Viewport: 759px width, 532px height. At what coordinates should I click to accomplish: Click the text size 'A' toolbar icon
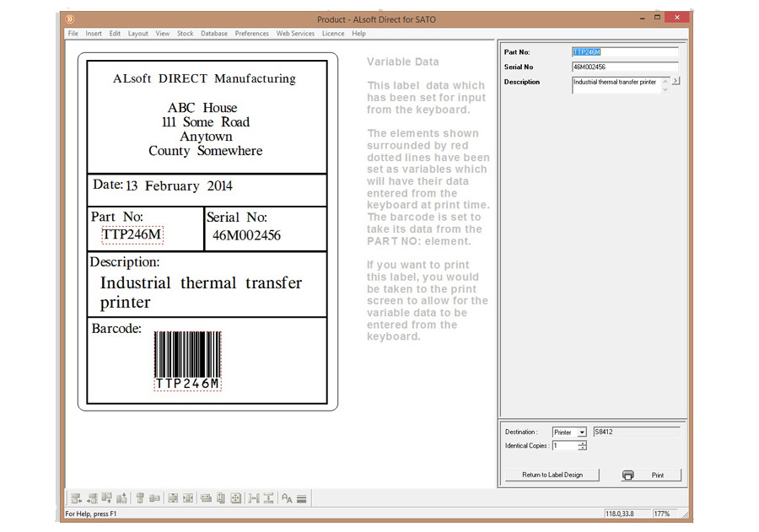(x=287, y=498)
